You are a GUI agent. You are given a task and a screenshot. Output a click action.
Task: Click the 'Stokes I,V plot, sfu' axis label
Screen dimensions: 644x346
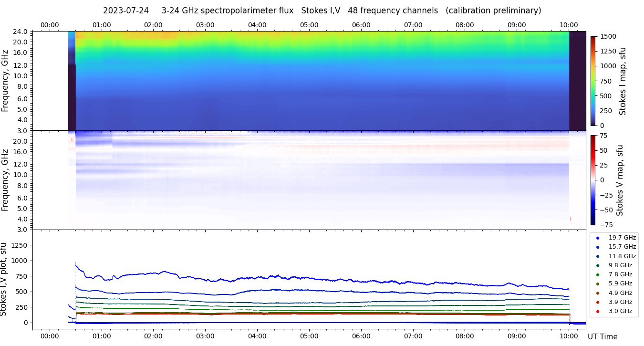click(4, 279)
